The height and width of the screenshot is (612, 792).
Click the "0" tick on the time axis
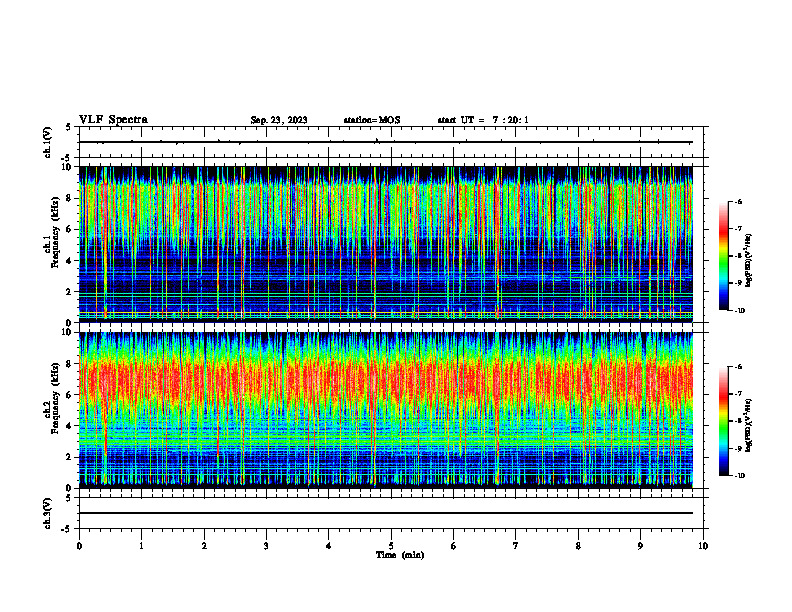[79, 546]
